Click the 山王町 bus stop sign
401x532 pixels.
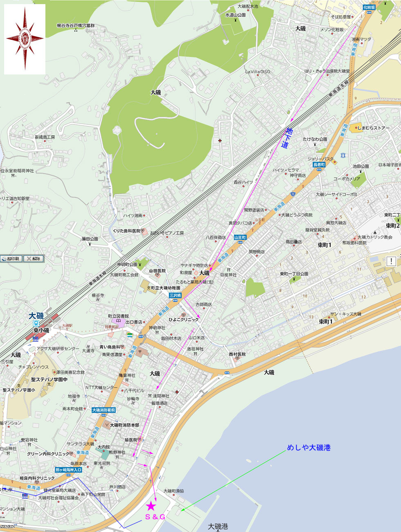pos(240,237)
